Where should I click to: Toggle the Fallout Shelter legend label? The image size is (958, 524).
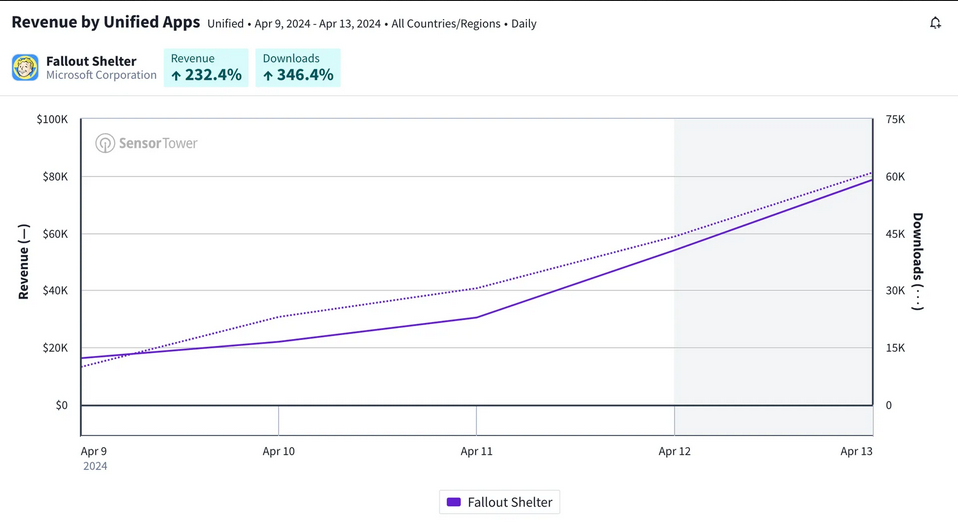[509, 502]
